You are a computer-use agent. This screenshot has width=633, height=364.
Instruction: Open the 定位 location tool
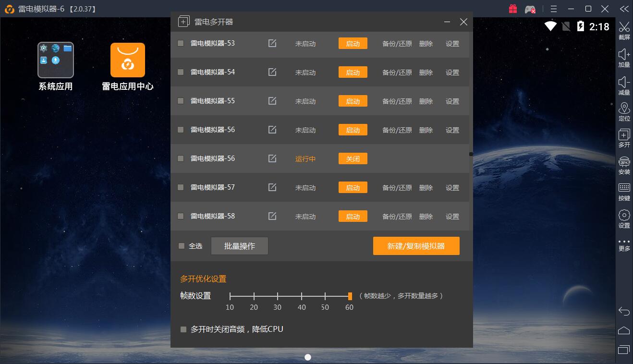pyautogui.click(x=624, y=109)
